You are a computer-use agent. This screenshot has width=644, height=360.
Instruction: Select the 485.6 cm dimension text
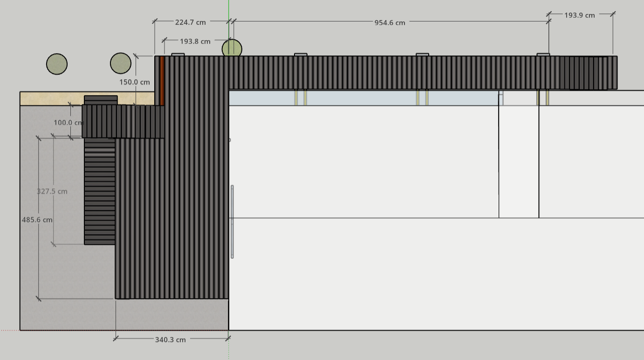coord(37,220)
